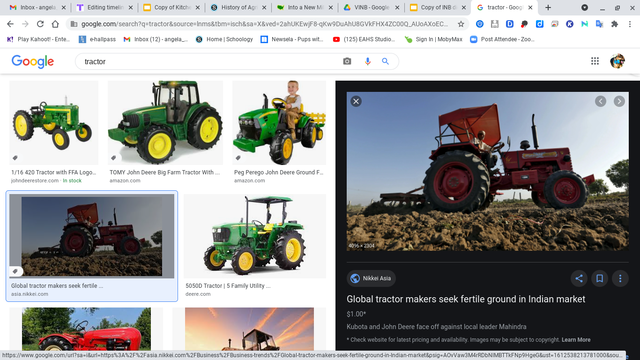This screenshot has height=360, width=640.
Task: Open more options for previewed image
Action: (x=620, y=278)
